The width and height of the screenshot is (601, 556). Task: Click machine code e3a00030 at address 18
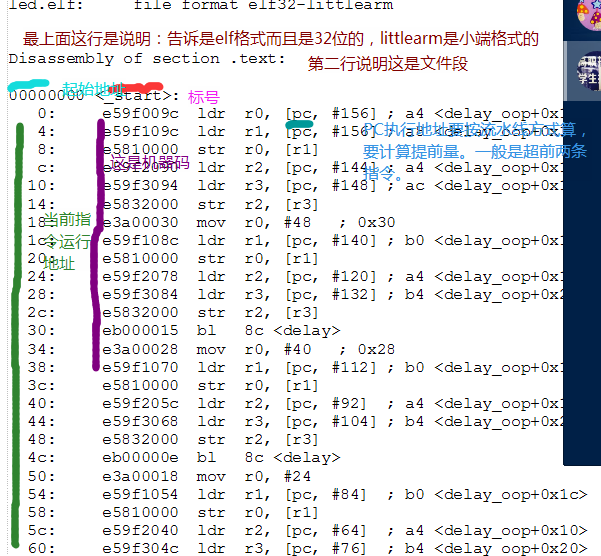[140, 222]
